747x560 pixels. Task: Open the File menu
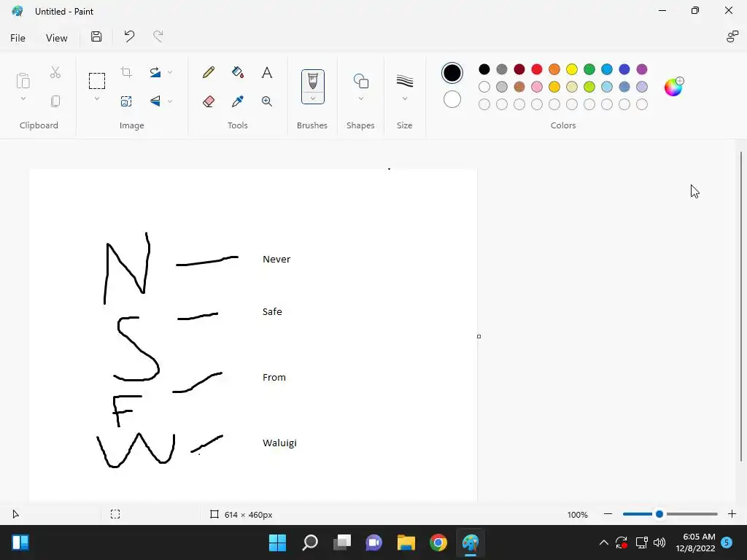pyautogui.click(x=18, y=38)
